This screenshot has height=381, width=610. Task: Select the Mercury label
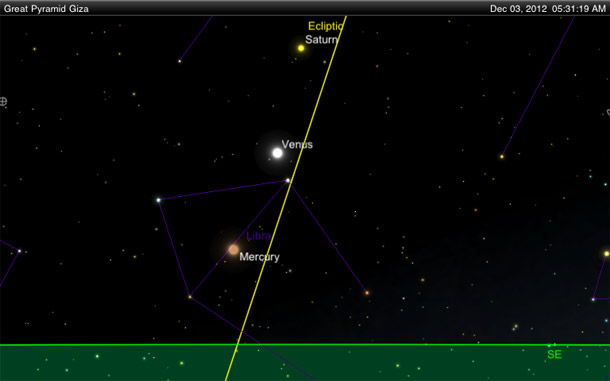[x=259, y=257]
